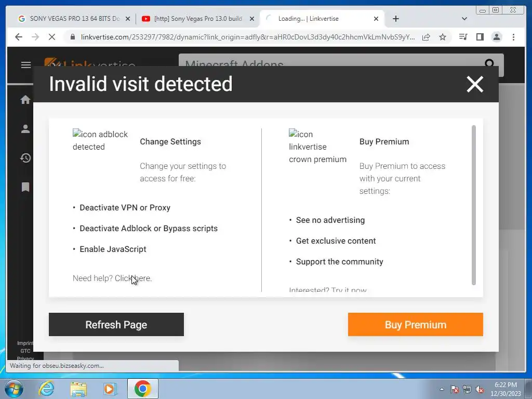Open Chrome profile avatar

click(x=497, y=37)
